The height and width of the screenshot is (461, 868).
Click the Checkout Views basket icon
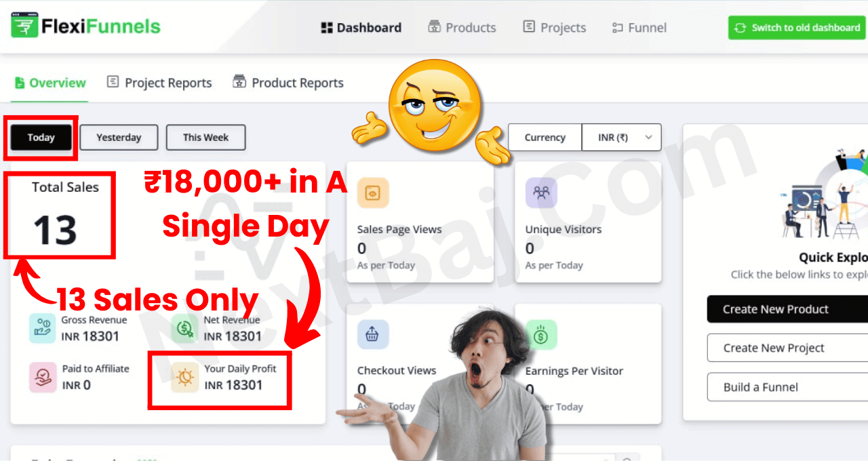coord(373,335)
